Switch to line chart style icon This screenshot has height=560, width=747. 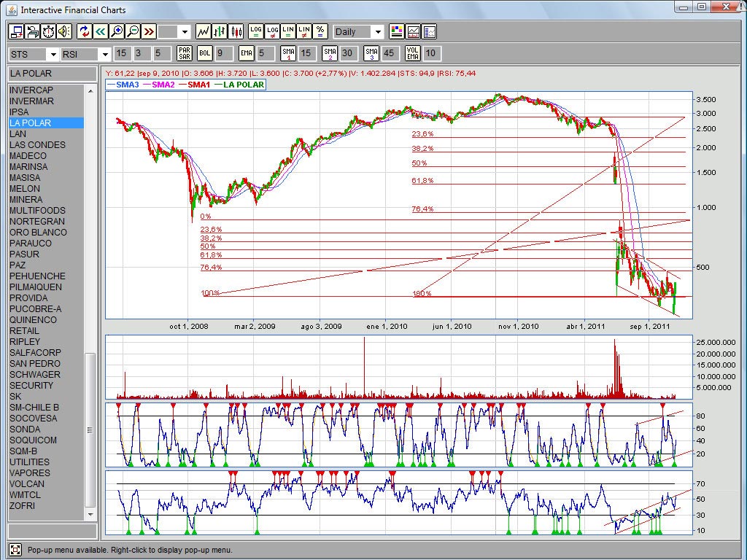tap(204, 31)
